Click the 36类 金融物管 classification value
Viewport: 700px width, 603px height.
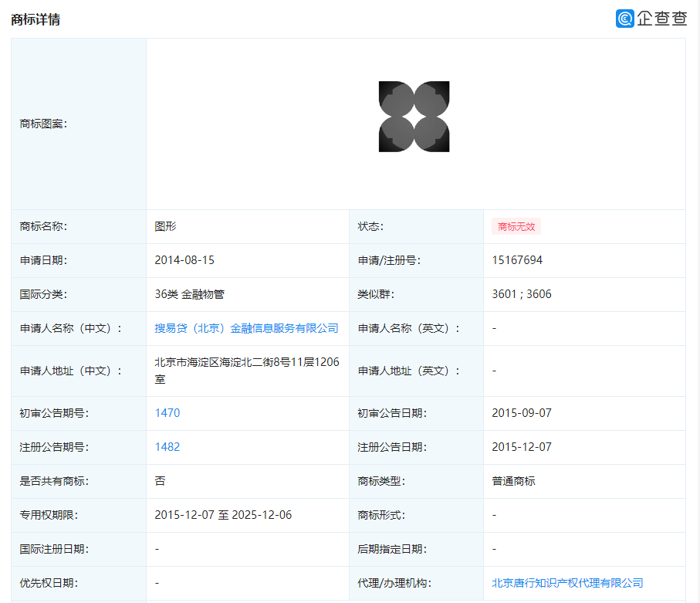[189, 294]
